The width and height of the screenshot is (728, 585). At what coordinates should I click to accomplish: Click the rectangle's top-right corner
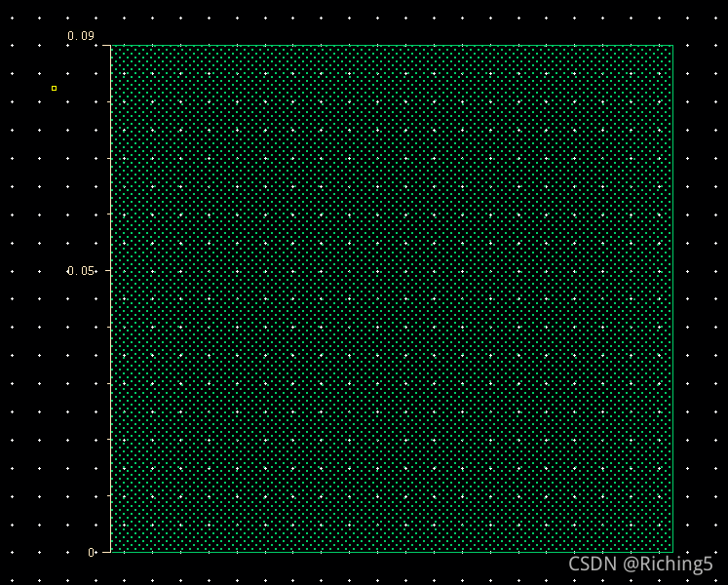pyautogui.click(x=672, y=46)
